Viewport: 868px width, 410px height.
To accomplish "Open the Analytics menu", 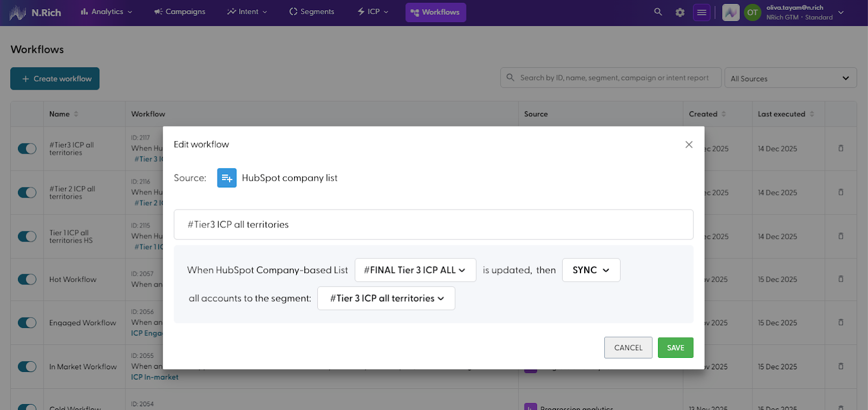I will tap(106, 12).
